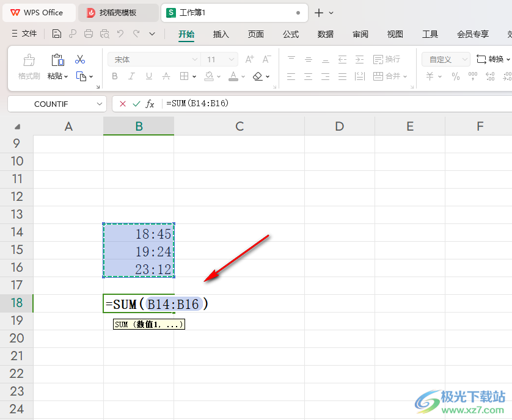This screenshot has width=512, height=420.
Task: Apply percent style format
Action: (x=456, y=76)
